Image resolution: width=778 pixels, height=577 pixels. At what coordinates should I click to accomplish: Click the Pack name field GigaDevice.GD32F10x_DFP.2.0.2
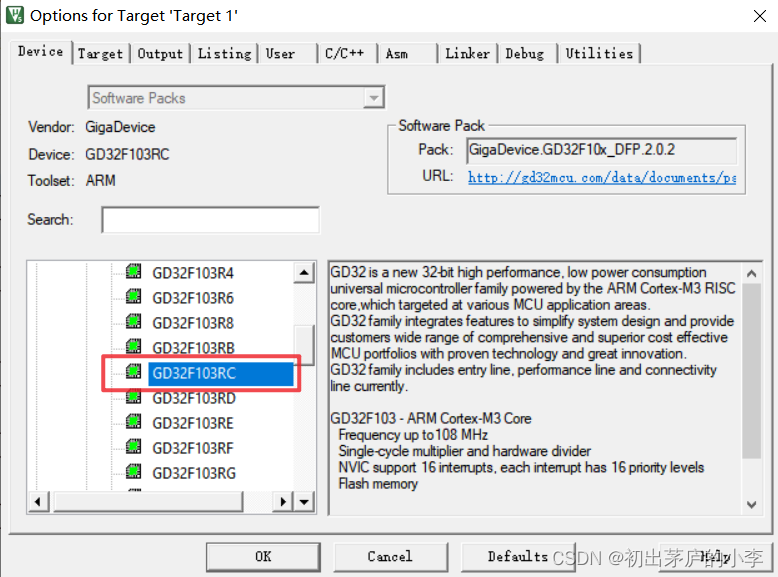tap(601, 150)
